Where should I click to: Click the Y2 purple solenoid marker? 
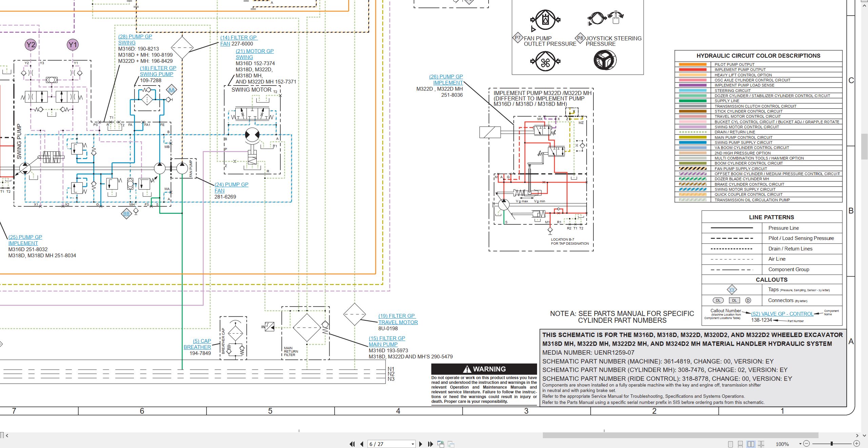[x=31, y=44]
